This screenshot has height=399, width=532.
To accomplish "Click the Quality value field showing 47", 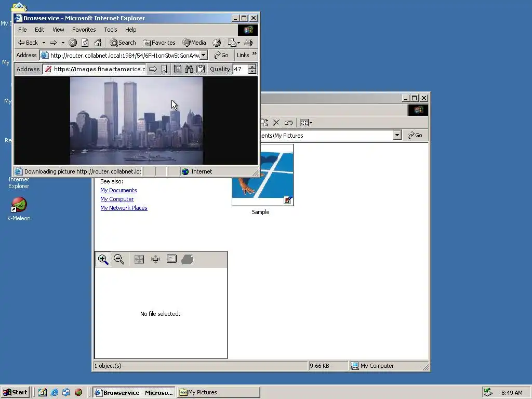I will (x=240, y=69).
